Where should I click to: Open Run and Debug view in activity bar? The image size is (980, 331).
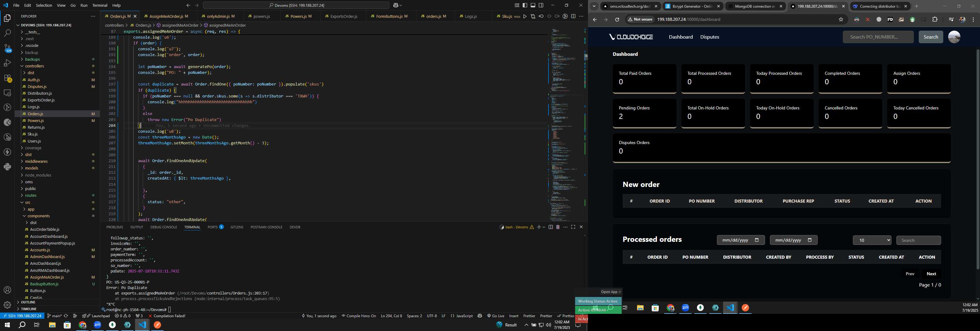click(7, 63)
